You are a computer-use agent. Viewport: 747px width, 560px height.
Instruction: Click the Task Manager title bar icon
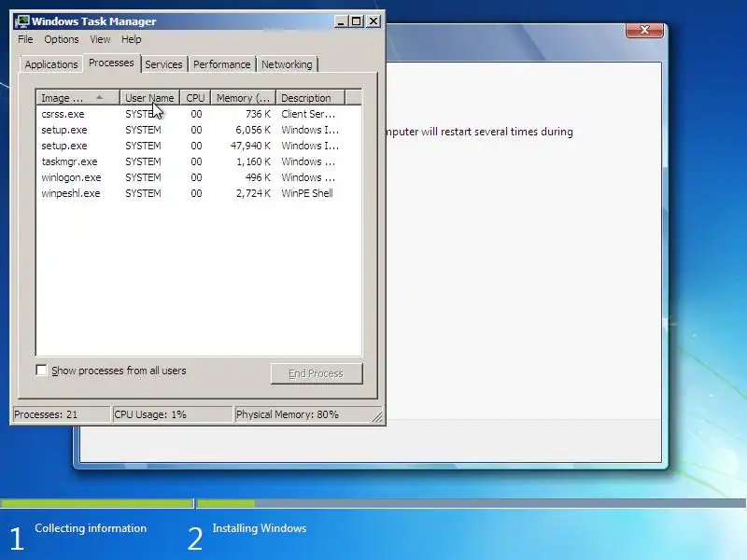click(22, 21)
